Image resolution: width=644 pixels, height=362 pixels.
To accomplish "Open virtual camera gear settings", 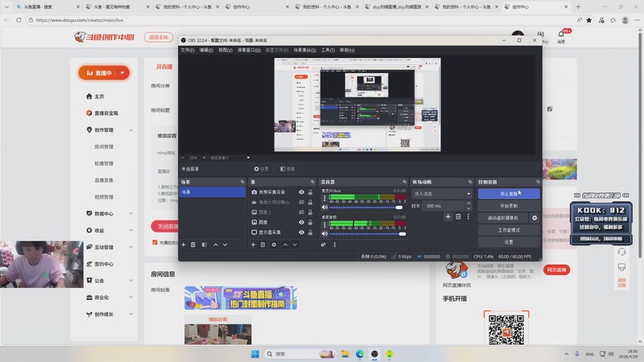I will 535,218.
